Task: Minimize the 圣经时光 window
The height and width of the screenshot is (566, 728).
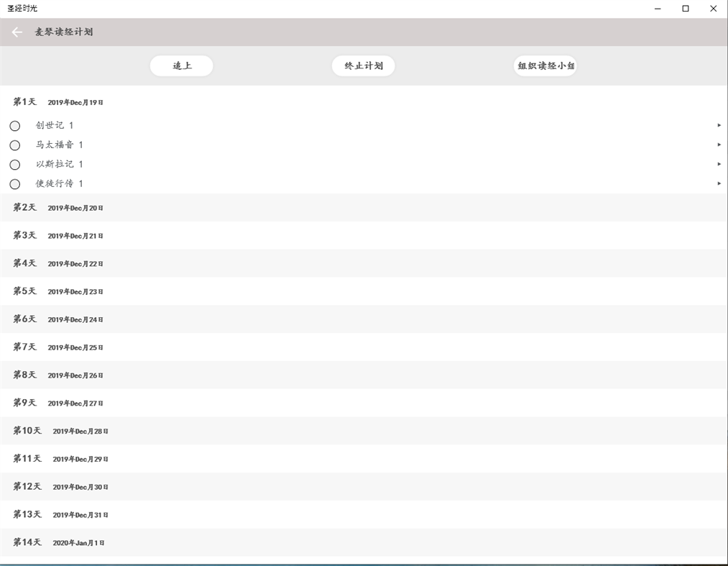Action: point(656,8)
